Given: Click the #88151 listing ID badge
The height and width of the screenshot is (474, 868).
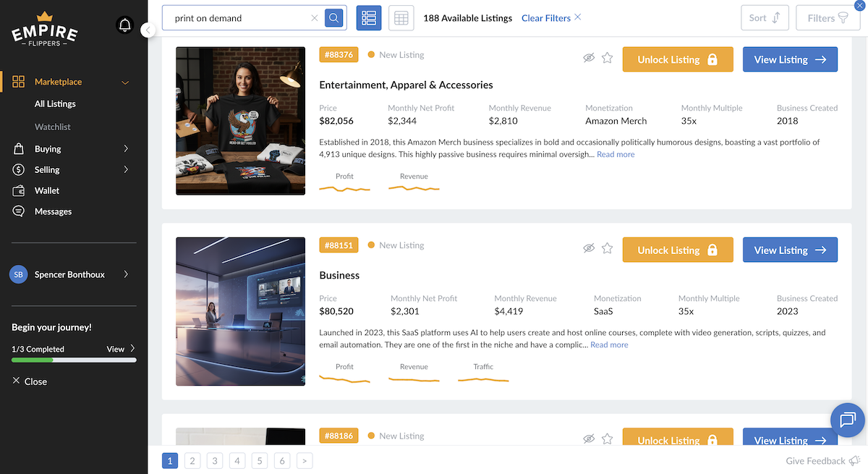Looking at the screenshot, I should click(x=339, y=245).
